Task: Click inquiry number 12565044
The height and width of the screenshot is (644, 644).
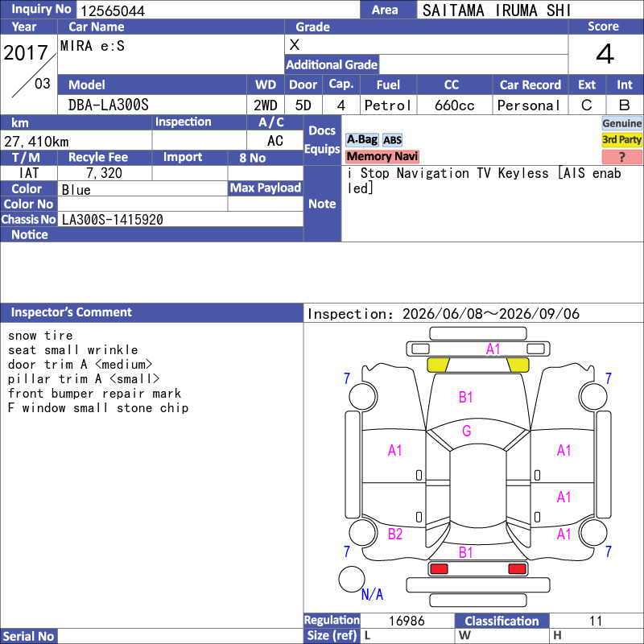Action: click(113, 11)
